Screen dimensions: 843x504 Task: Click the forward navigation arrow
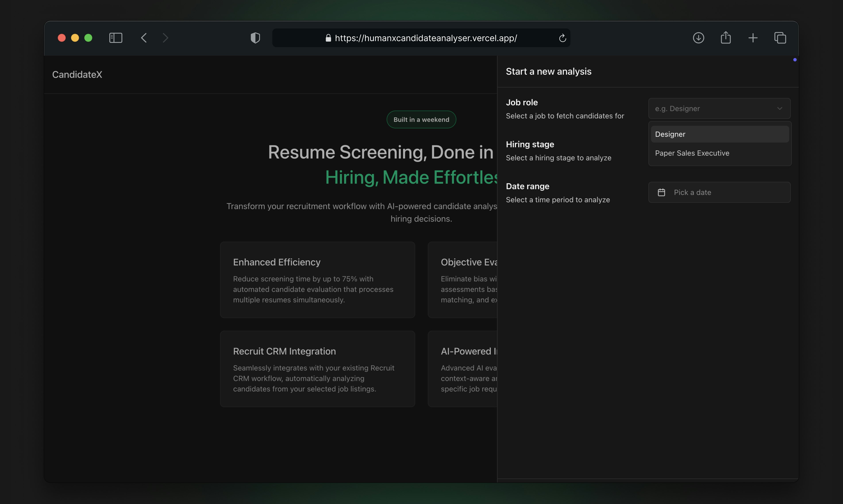pyautogui.click(x=166, y=38)
